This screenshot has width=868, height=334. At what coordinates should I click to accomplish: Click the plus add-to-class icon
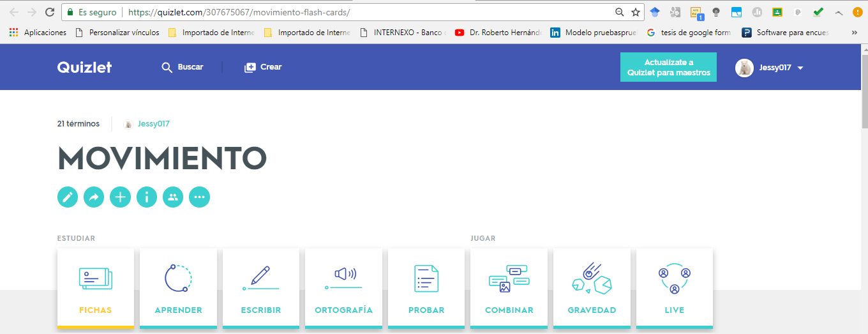(120, 197)
